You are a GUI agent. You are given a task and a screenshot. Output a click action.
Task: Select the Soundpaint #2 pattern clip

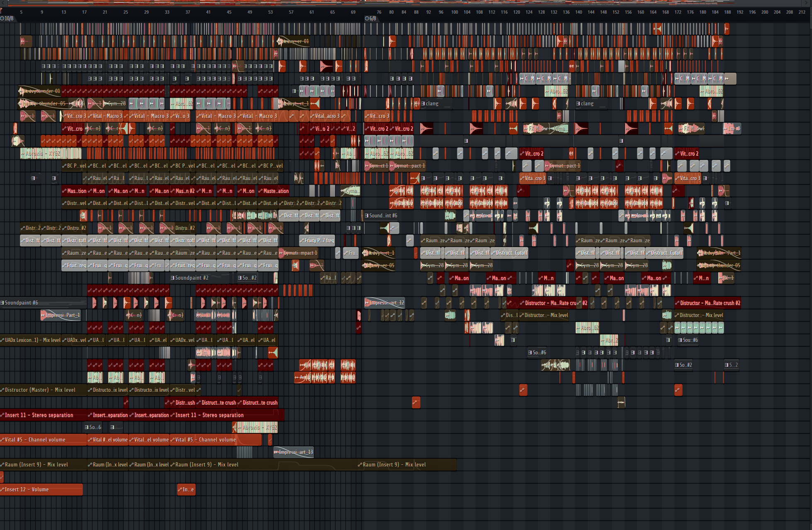click(x=195, y=278)
